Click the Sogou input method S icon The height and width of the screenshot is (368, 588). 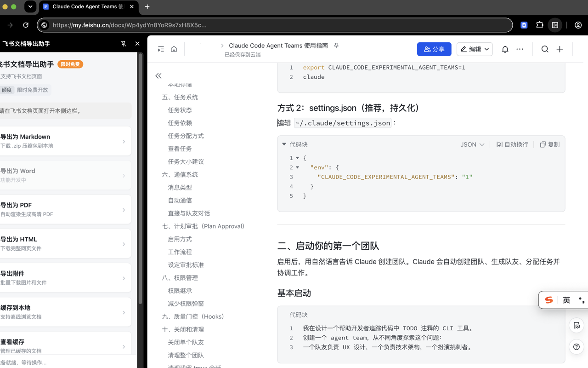click(x=549, y=300)
